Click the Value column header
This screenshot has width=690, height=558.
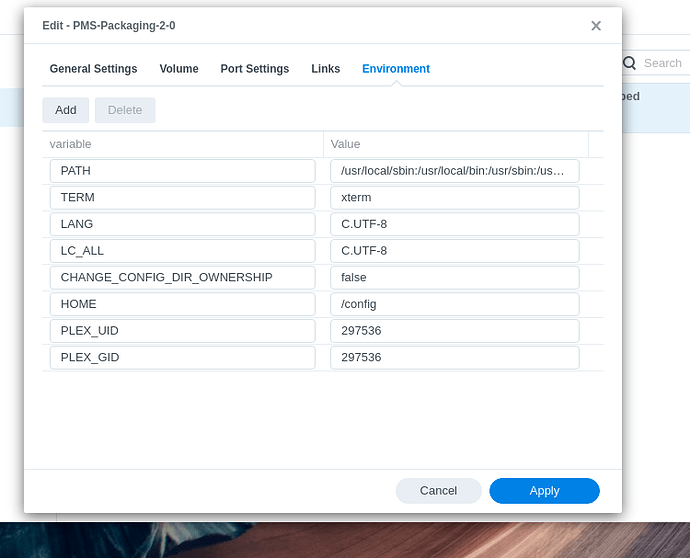(456, 144)
